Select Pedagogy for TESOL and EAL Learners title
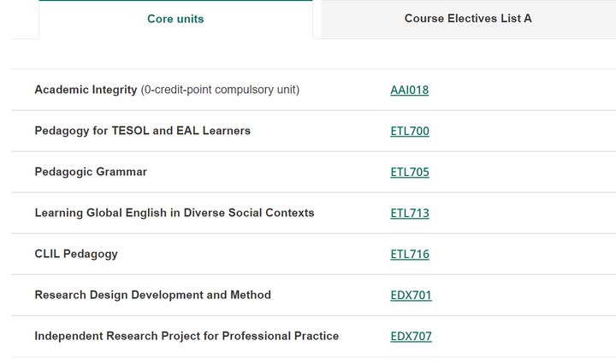This screenshot has height=364, width=616. [143, 131]
